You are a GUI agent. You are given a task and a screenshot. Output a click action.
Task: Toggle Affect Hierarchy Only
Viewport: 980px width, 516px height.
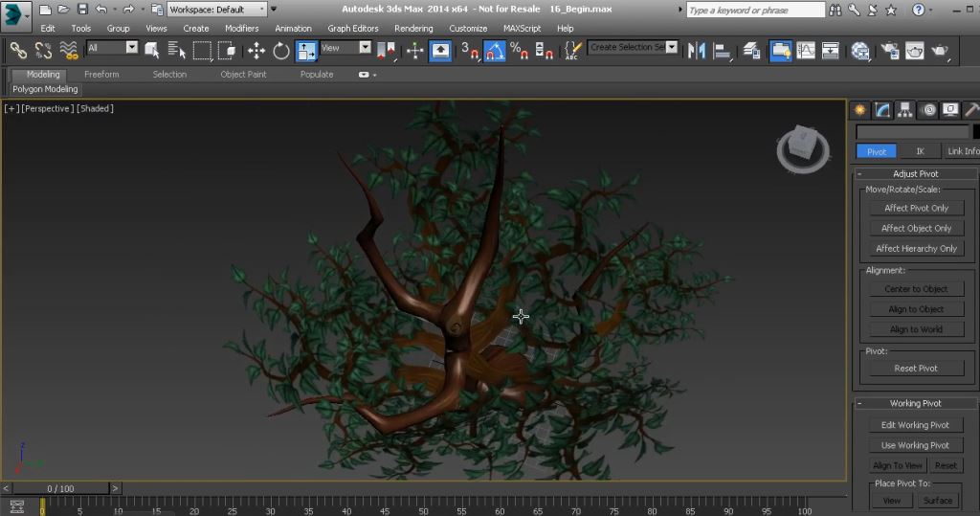pyautogui.click(x=916, y=248)
